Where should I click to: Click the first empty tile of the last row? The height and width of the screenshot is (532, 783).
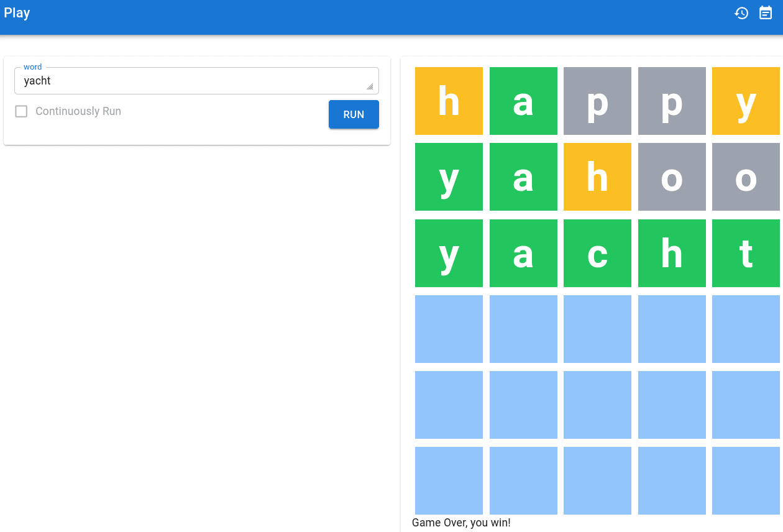pyautogui.click(x=449, y=480)
